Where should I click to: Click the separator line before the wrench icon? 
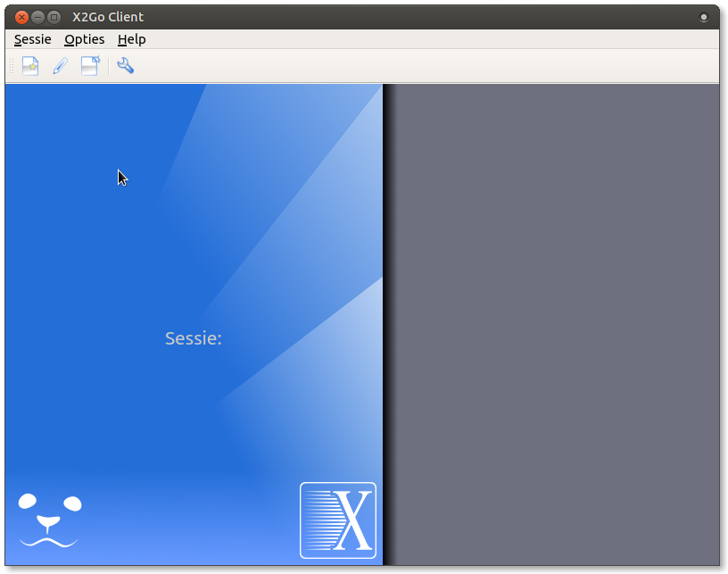pyautogui.click(x=109, y=66)
